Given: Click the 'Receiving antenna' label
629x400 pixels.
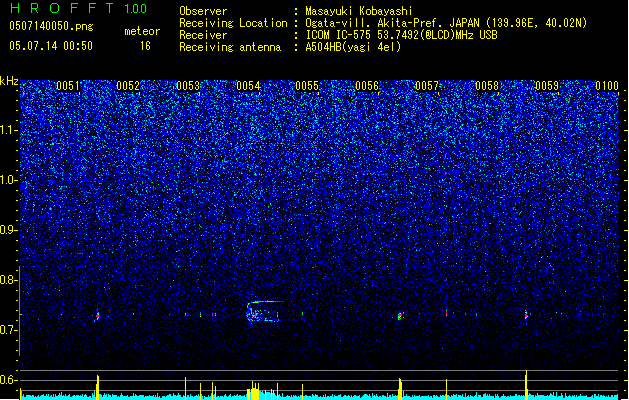Looking at the screenshot, I should [230, 47].
